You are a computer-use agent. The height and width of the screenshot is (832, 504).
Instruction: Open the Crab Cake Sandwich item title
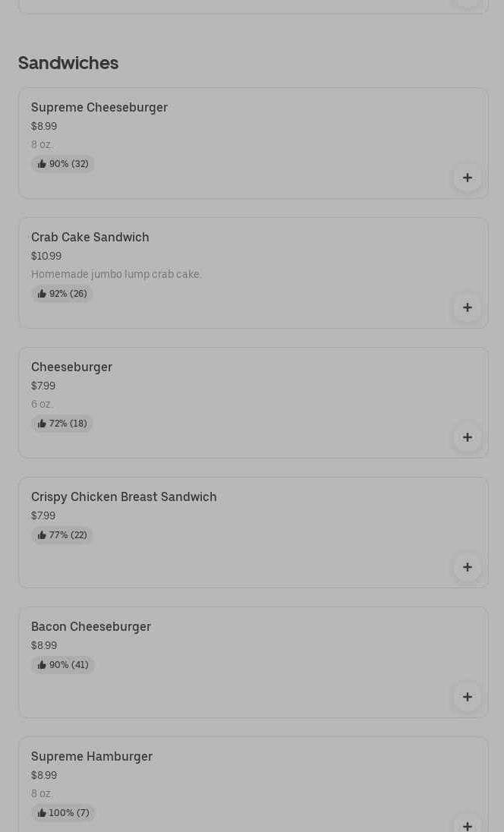90,238
